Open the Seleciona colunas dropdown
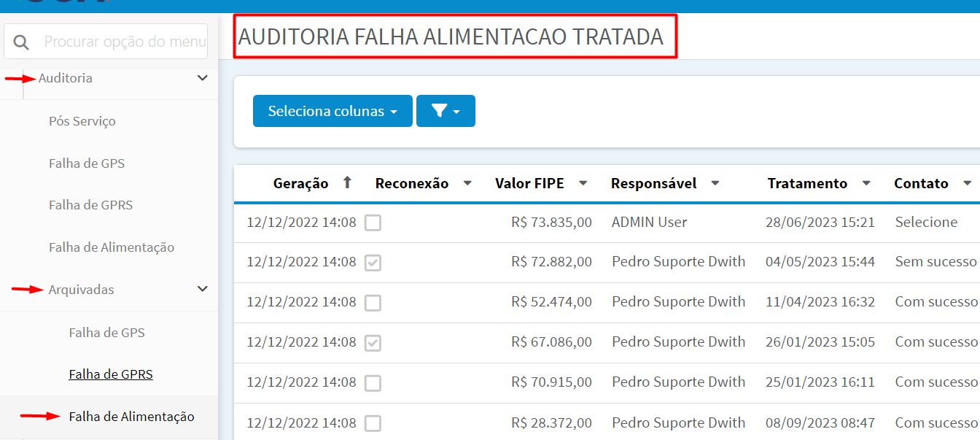 tap(332, 111)
